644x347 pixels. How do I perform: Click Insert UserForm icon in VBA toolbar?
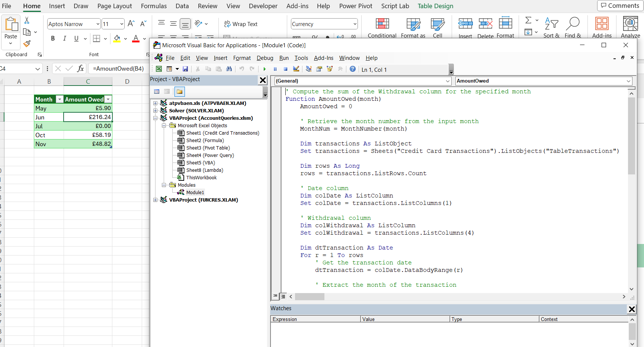(x=169, y=69)
